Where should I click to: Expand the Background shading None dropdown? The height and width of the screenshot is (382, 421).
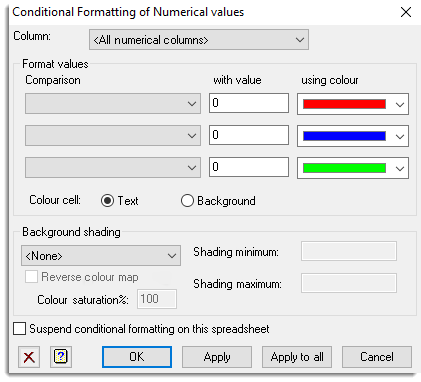tap(101, 256)
